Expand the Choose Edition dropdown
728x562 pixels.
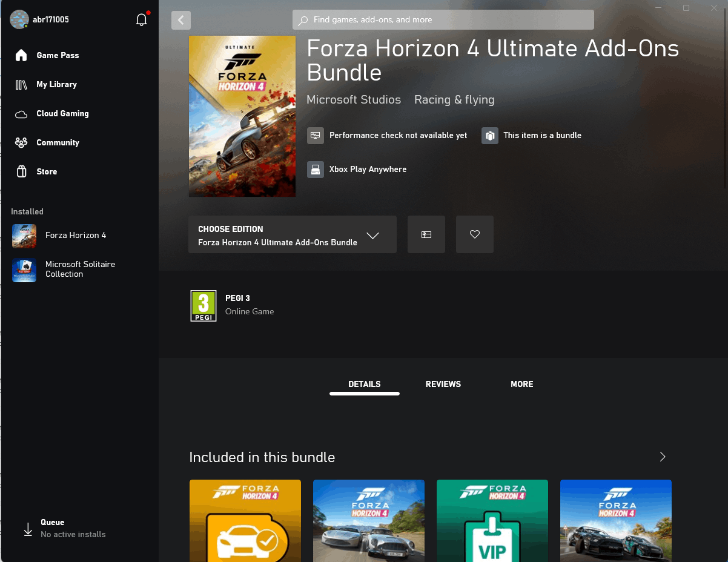[x=293, y=234]
